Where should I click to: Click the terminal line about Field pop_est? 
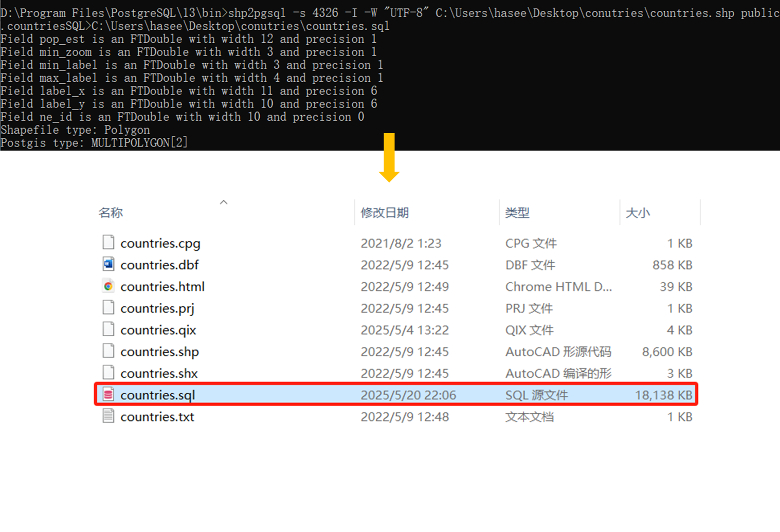click(189, 39)
